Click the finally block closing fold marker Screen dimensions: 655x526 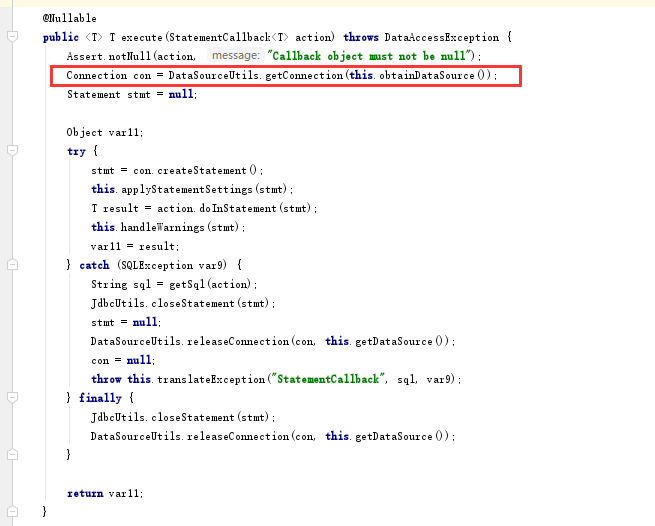click(x=13, y=454)
